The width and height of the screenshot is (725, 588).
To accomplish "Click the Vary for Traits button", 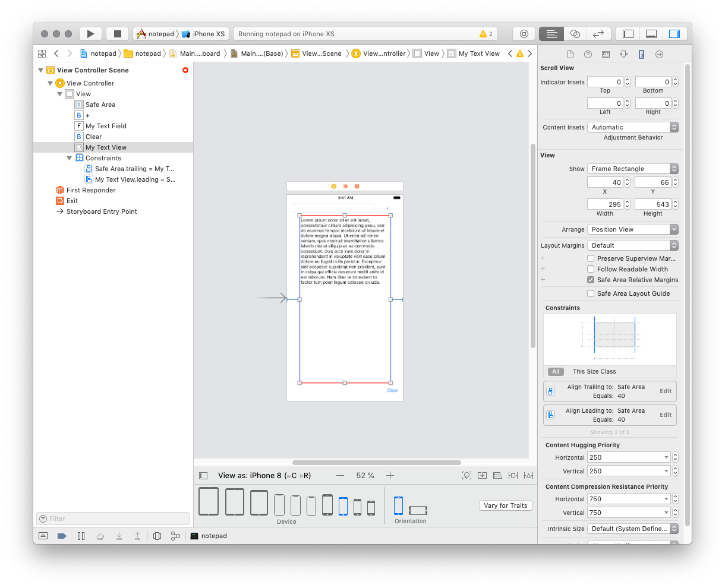I will point(505,505).
